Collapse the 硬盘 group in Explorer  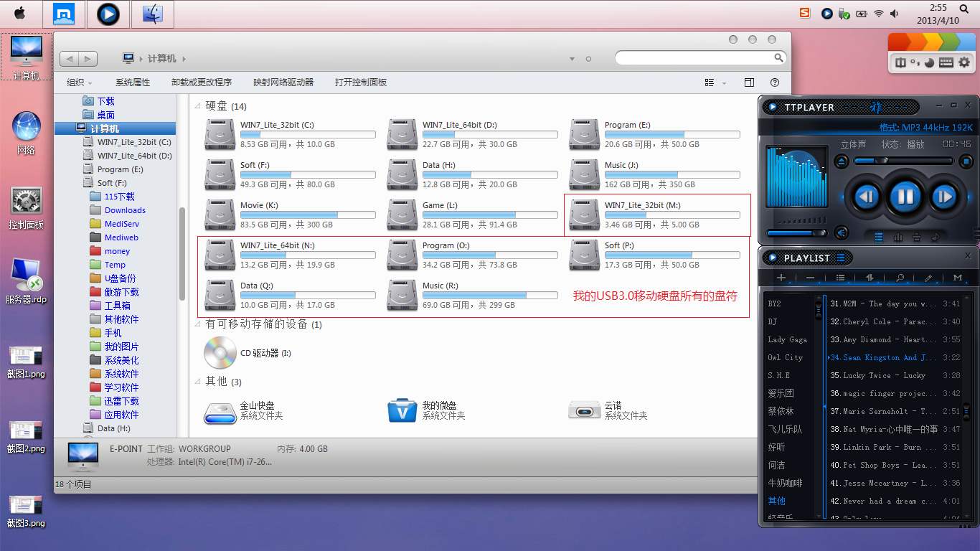click(x=198, y=106)
